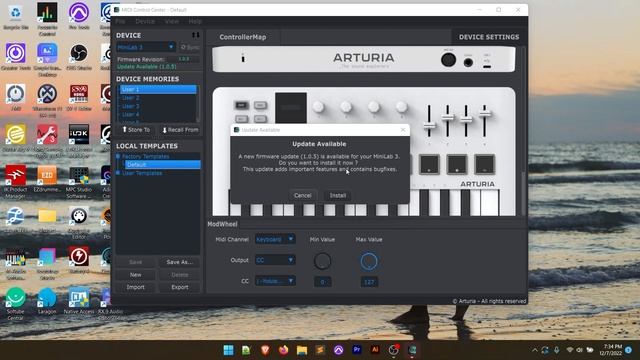Switch to the ControllerMap tab
This screenshot has height=360, width=640.
[242, 37]
